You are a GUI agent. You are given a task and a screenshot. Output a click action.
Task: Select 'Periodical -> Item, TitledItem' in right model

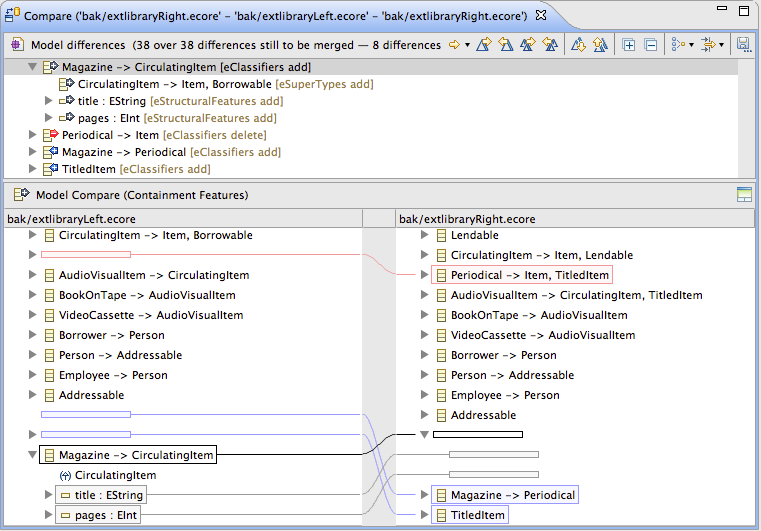[x=529, y=275]
